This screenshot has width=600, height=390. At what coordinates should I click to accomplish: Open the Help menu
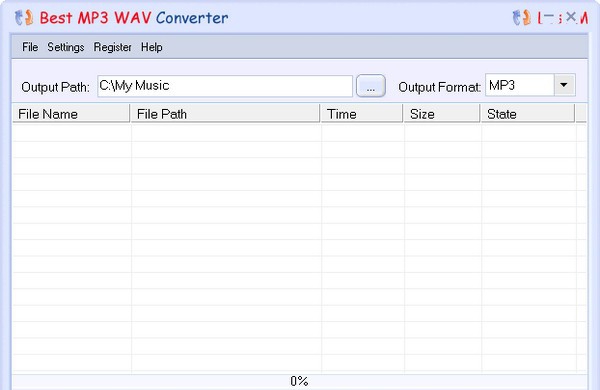pos(152,47)
